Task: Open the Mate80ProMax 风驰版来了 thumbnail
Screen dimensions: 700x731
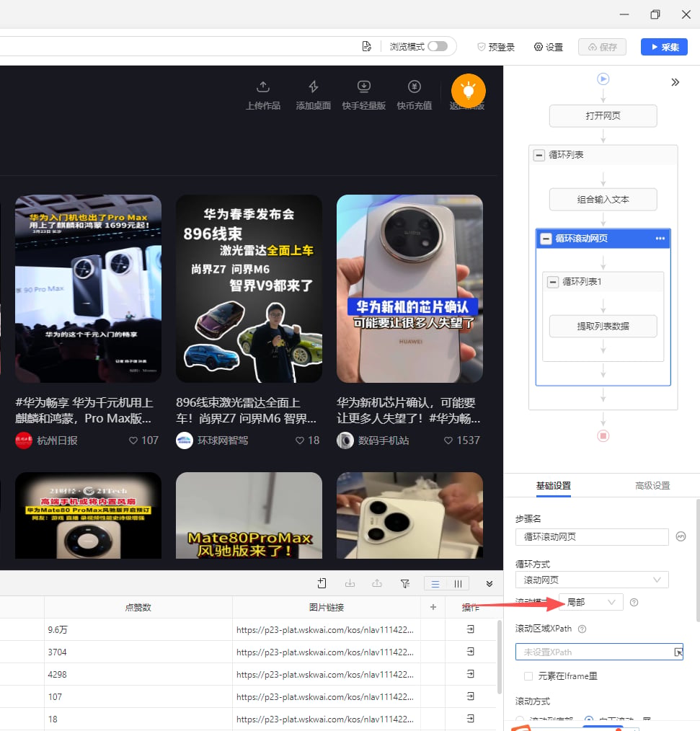Action: tap(249, 515)
